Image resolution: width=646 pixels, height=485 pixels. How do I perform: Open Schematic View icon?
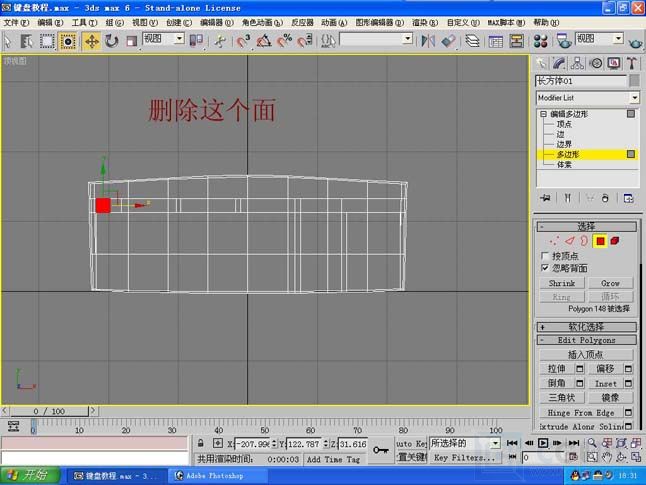516,41
